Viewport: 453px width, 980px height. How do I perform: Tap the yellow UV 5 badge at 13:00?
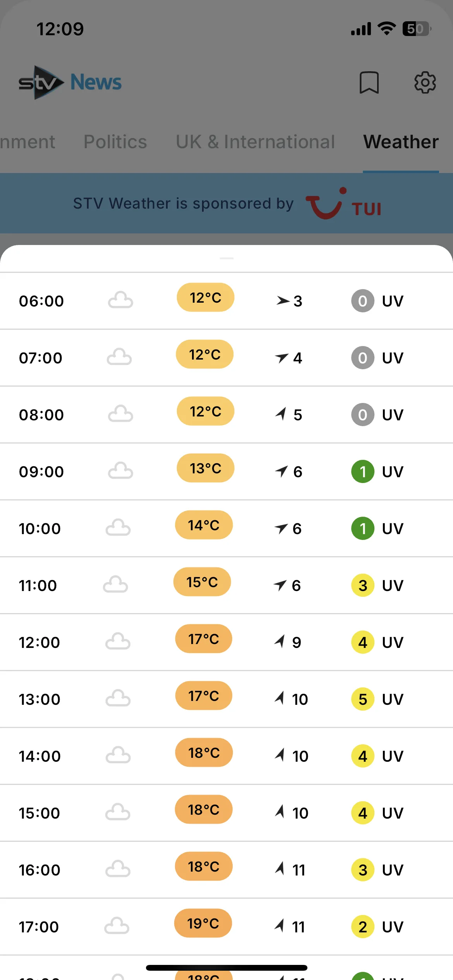click(363, 699)
